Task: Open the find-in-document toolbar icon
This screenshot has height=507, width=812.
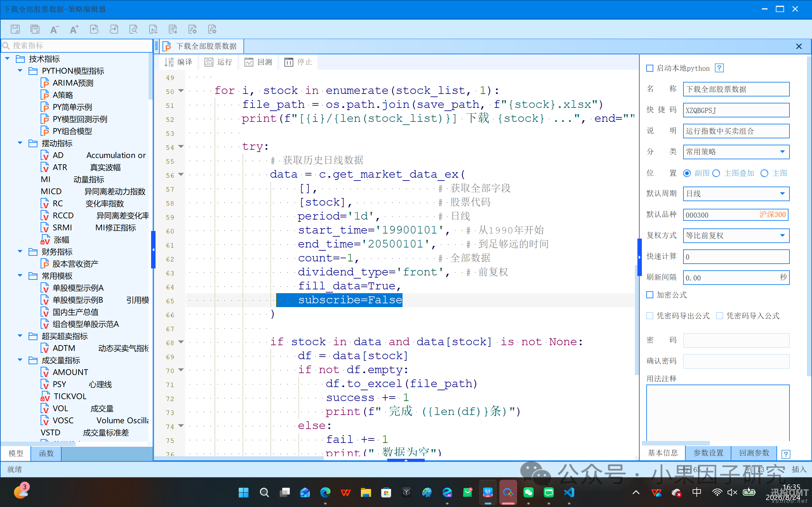Action: (134, 29)
